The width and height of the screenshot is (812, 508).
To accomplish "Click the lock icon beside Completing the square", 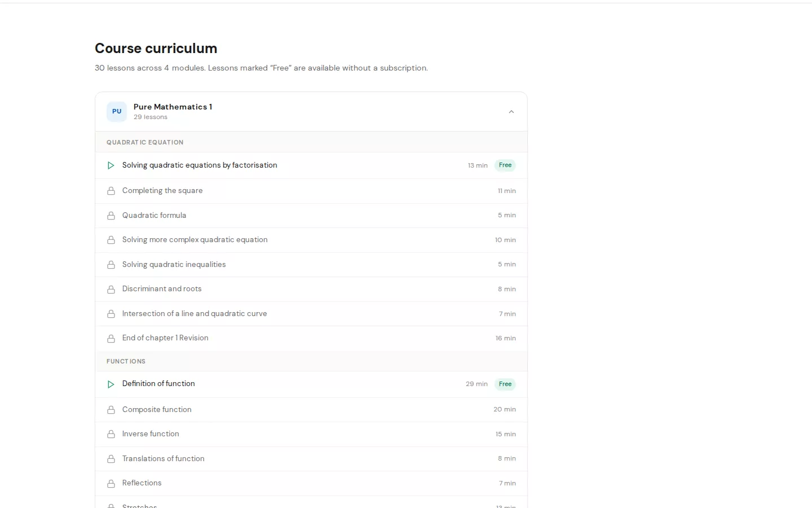I will (111, 191).
